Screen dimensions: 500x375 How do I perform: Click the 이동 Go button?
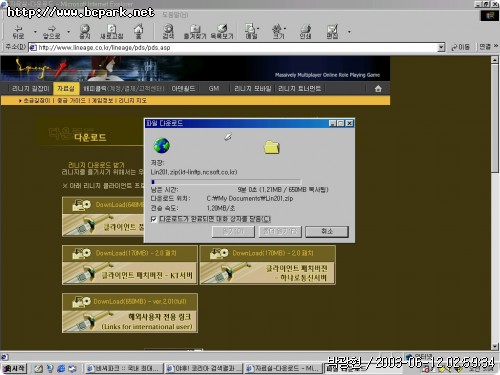pos(460,47)
